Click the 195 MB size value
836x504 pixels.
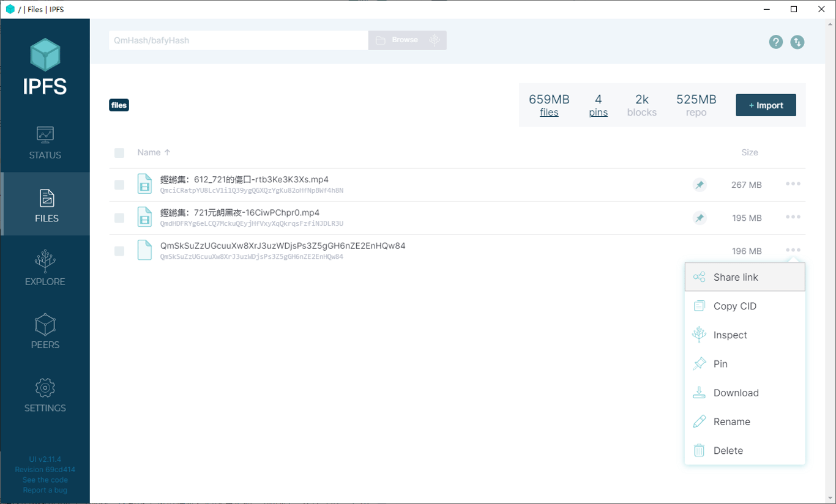[x=746, y=218]
